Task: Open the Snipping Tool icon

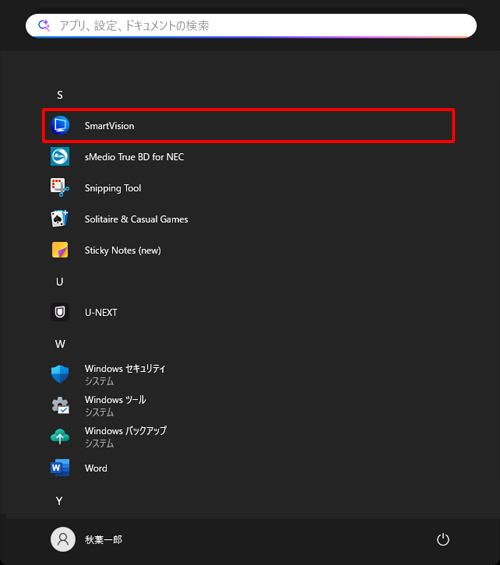Action: coord(60,188)
